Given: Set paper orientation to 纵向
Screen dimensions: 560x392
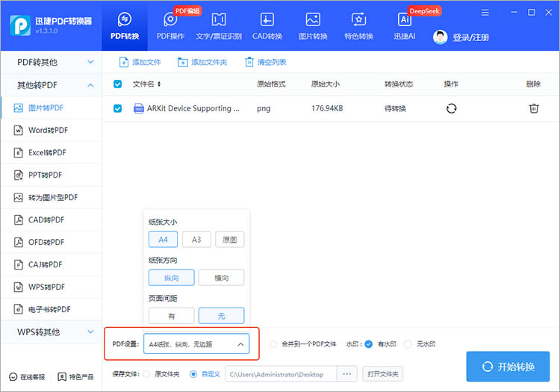Looking at the screenshot, I should click(x=172, y=278).
